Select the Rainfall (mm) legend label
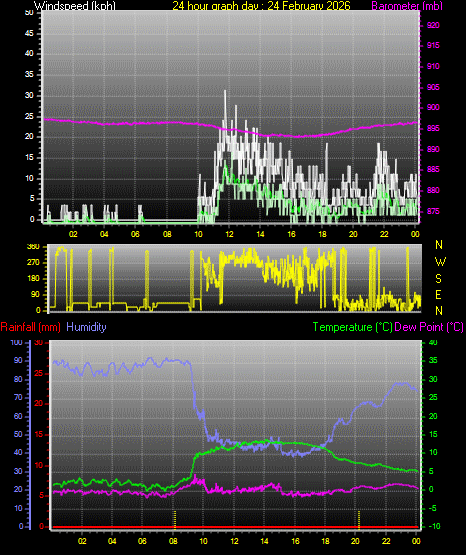 30,327
